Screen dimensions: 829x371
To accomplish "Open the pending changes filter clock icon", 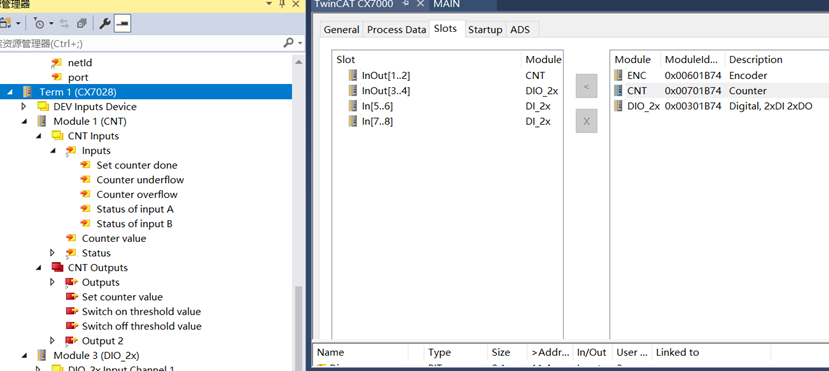I will pyautogui.click(x=40, y=23).
